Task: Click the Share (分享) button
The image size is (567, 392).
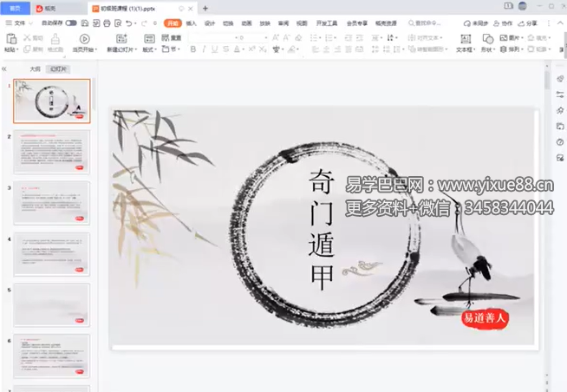Action: click(x=528, y=23)
